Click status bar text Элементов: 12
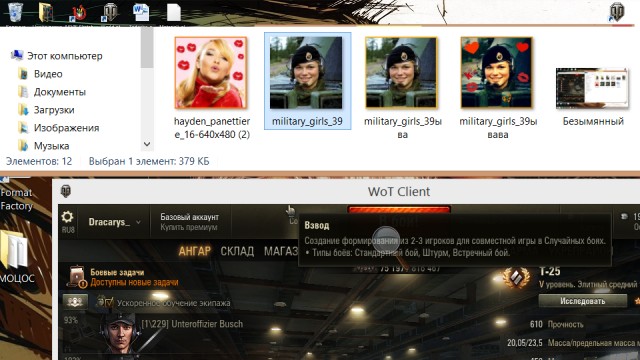640x360 pixels. point(39,161)
